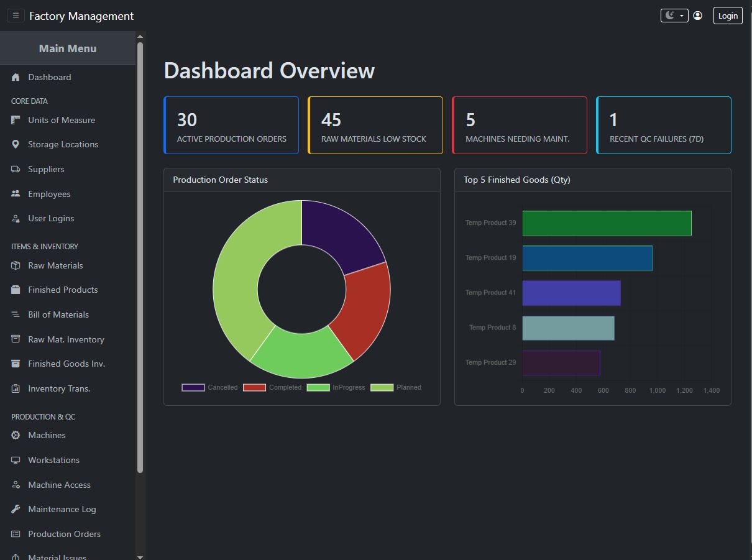The image size is (752, 560).
Task: Open the Bill of Materials link
Action: [x=58, y=314]
